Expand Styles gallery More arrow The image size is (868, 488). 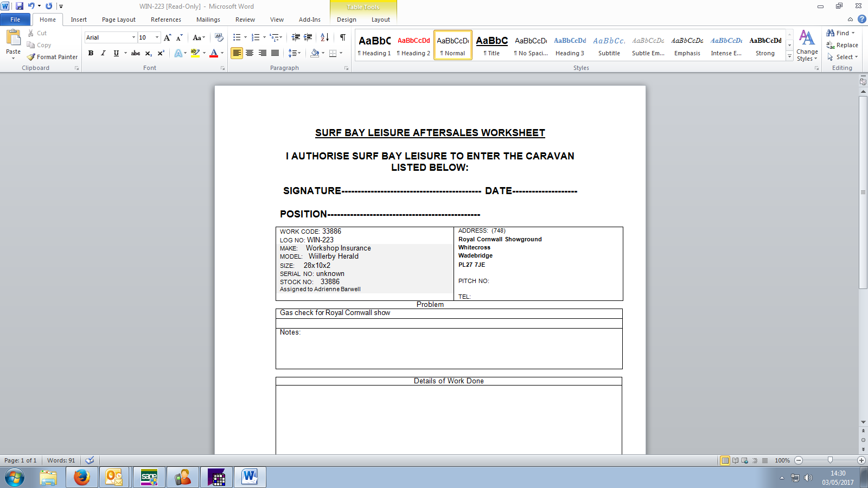(x=790, y=57)
